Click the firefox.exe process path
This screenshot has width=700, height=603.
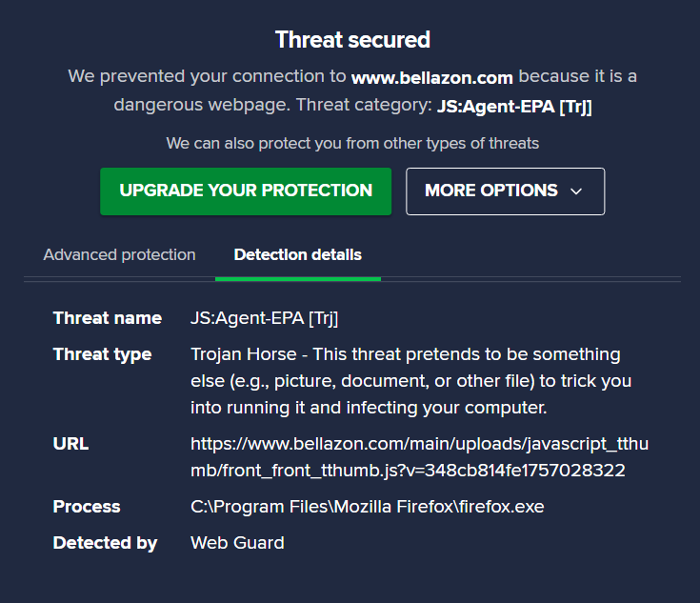point(367,507)
